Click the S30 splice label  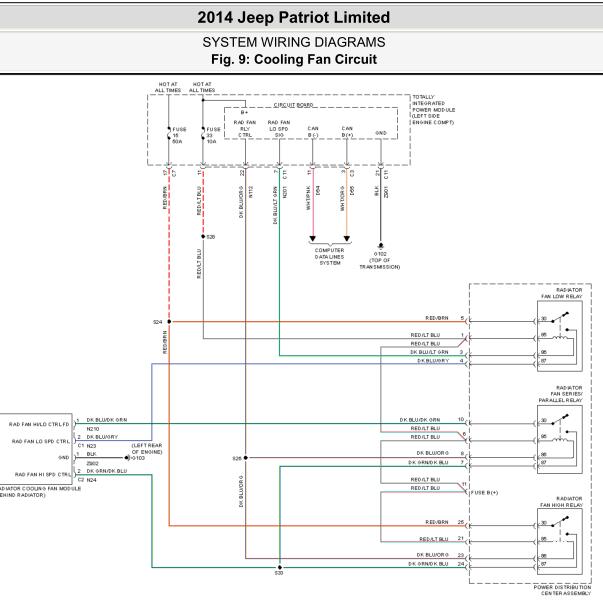point(279,573)
